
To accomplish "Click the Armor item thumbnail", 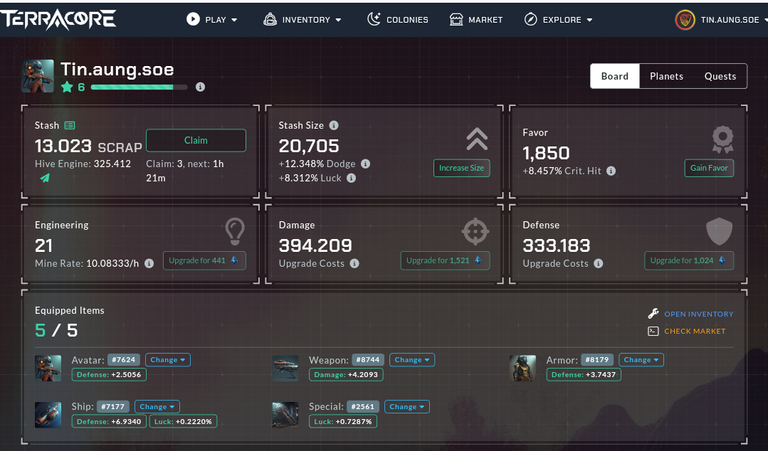I will (523, 368).
